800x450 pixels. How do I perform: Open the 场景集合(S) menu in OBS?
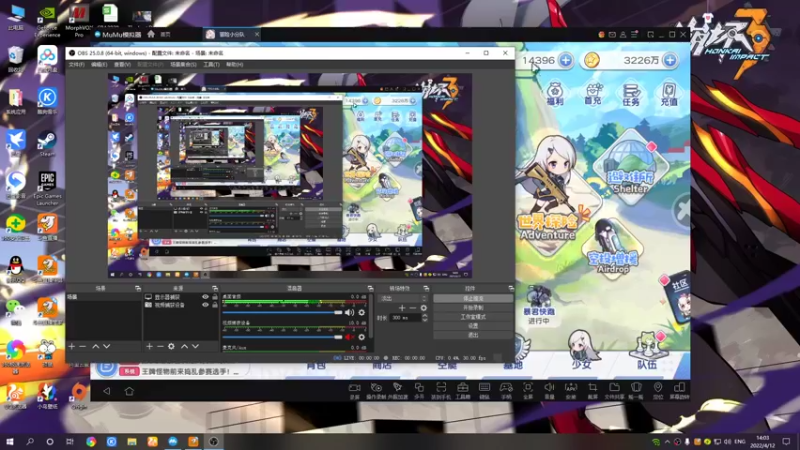183,65
